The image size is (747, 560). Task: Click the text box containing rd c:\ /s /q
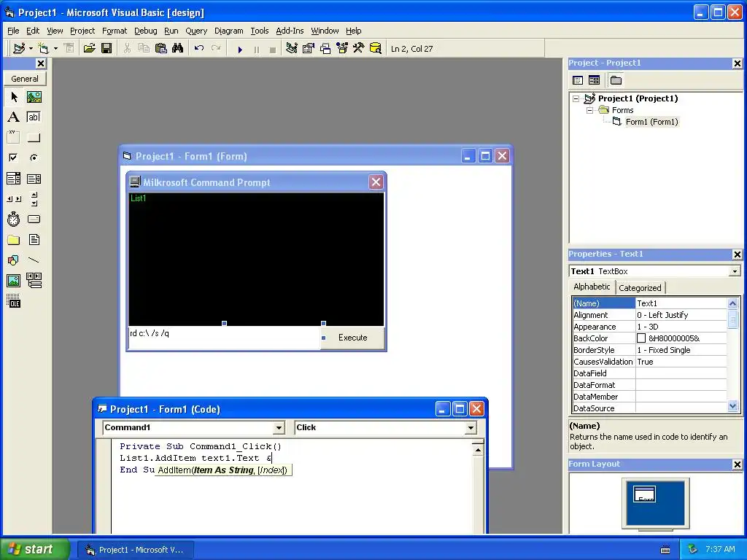coord(225,338)
